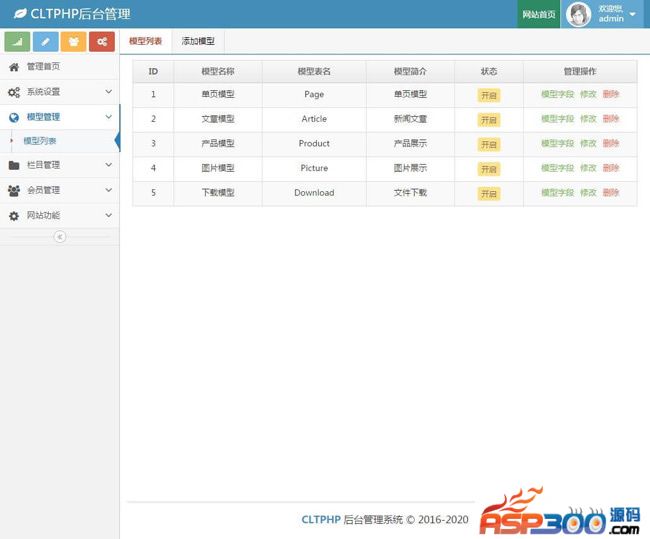Toggle 开启 status for Download model row
This screenshot has height=539, width=650.
(x=488, y=193)
